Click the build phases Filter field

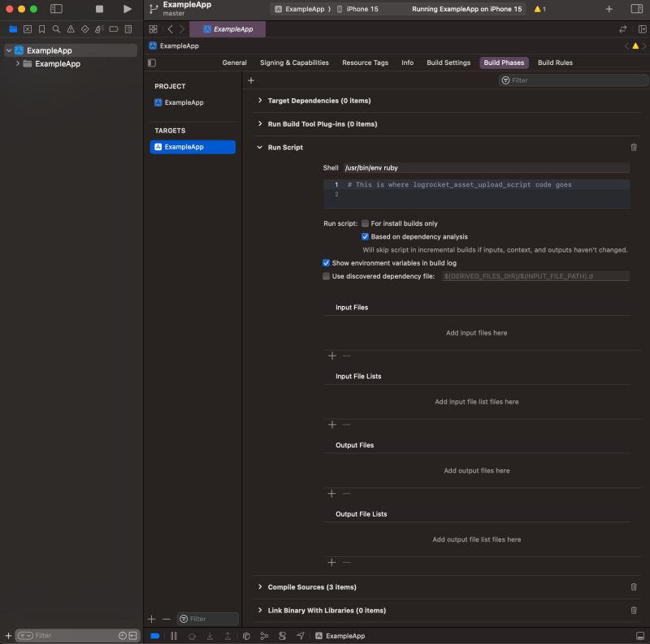574,80
